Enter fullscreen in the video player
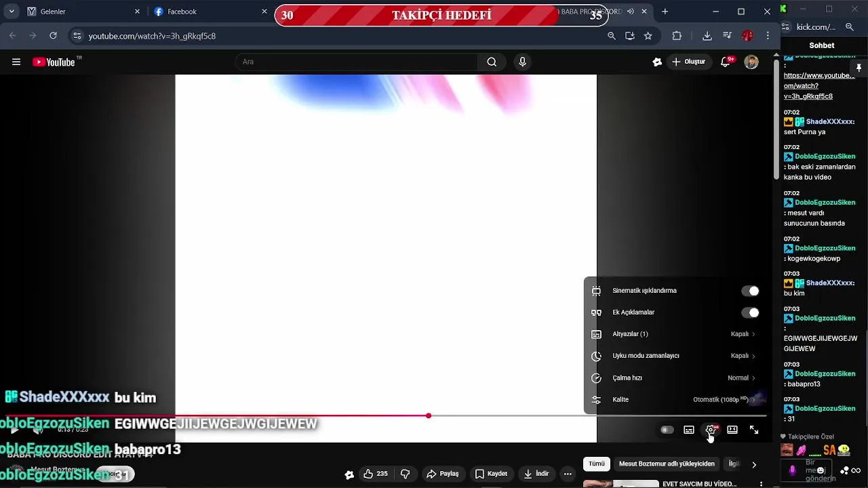 [754, 430]
